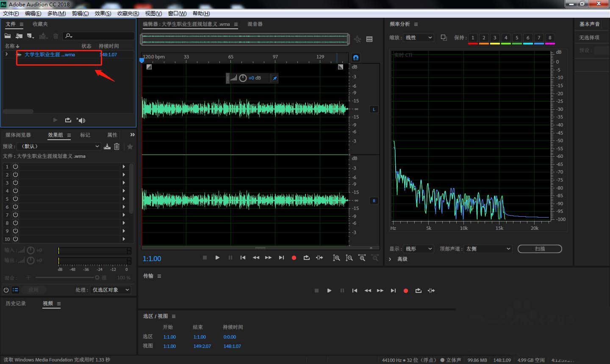Toggle left channel L button
Image resolution: width=610 pixels, height=364 pixels.
click(x=374, y=109)
